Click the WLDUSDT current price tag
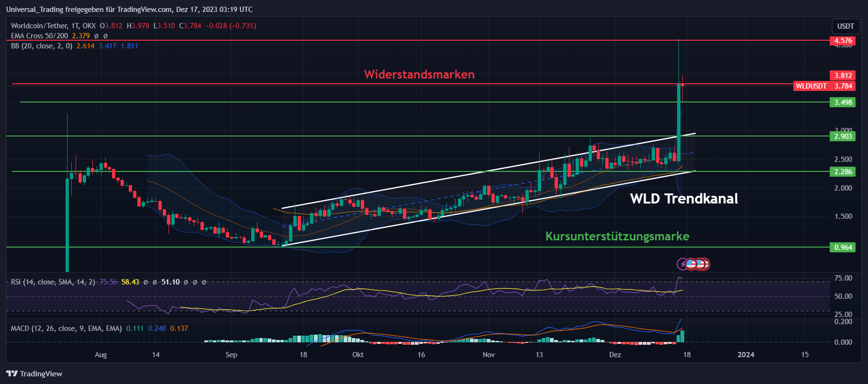Viewport: 868px width, 384px height. pyautogui.click(x=824, y=86)
